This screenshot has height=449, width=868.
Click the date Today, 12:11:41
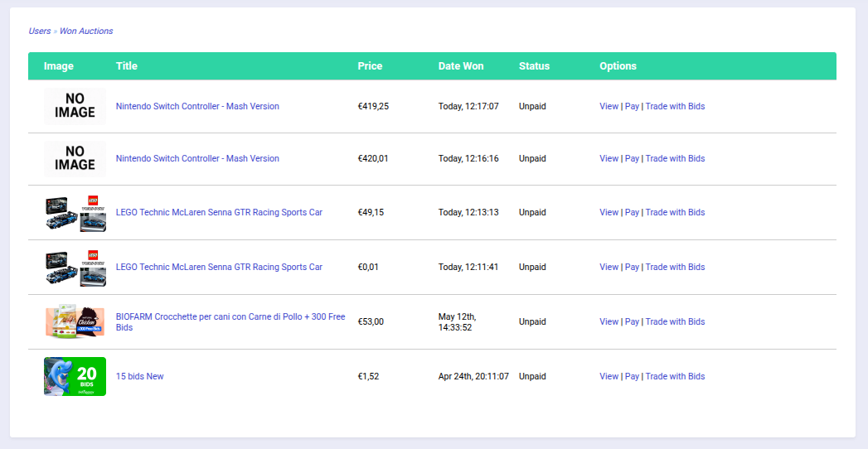tap(468, 267)
